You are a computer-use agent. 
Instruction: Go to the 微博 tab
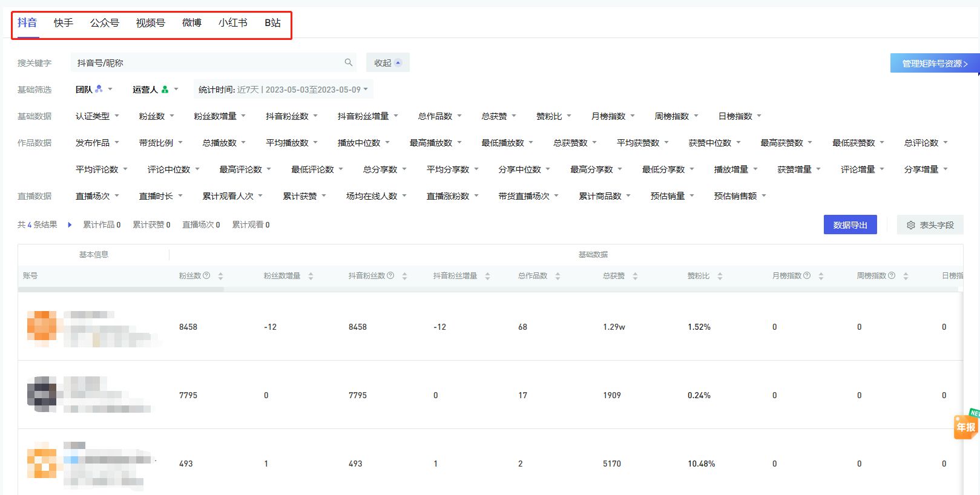pyautogui.click(x=192, y=23)
